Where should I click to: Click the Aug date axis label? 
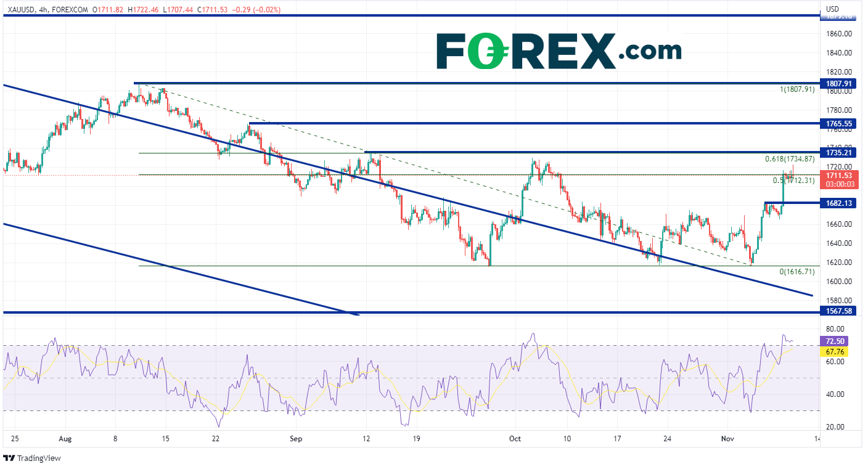[x=65, y=439]
